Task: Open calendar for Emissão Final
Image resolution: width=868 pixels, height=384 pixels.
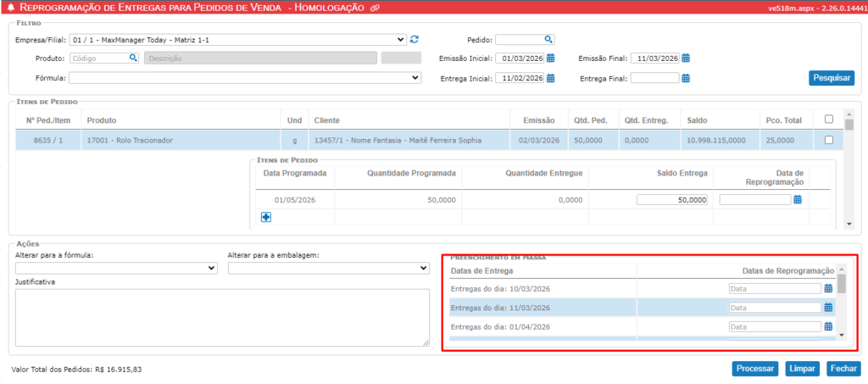Action: tap(687, 58)
